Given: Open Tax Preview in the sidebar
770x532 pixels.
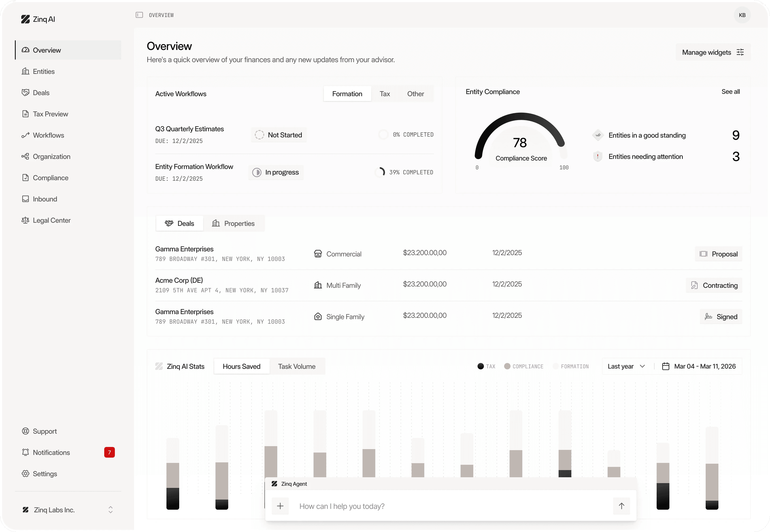Looking at the screenshot, I should (x=68, y=114).
